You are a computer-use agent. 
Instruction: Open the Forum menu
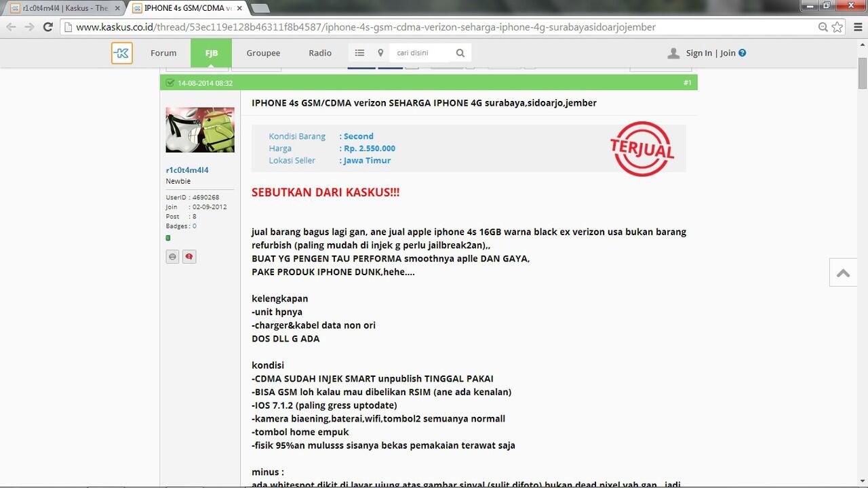(x=163, y=53)
